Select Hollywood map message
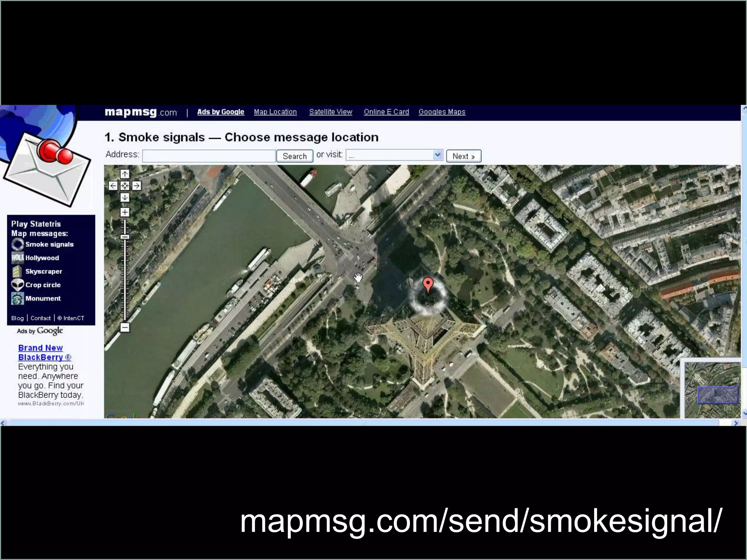 coord(42,258)
